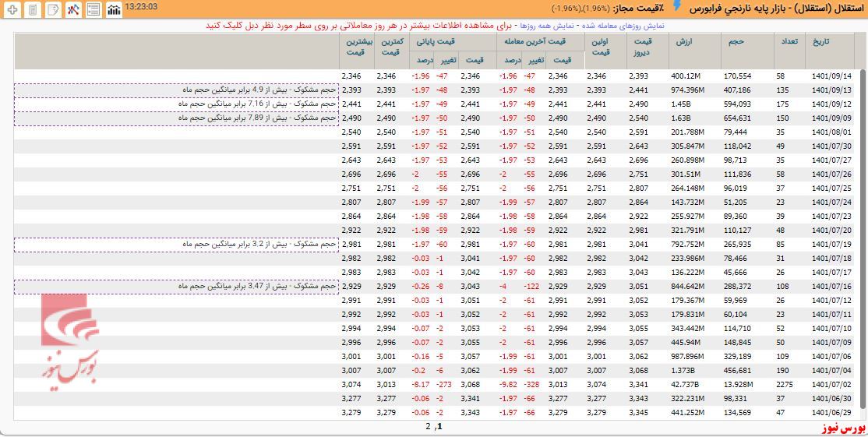Click date cell 1401/07/16

coord(831,287)
